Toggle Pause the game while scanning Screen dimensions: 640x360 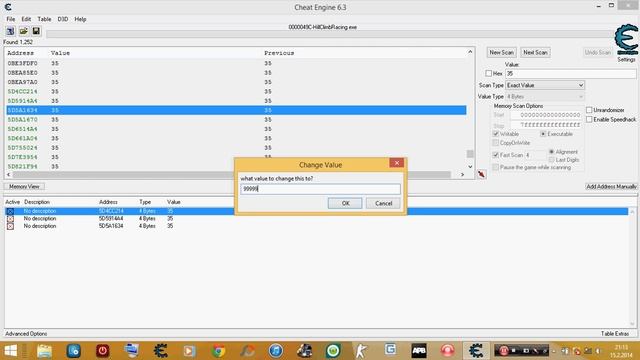496,167
